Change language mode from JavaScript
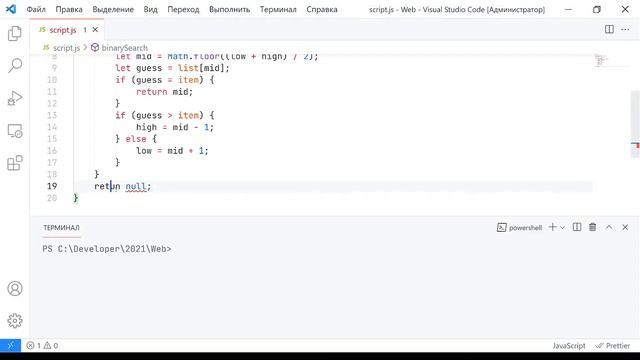This screenshot has height=360, width=640. click(569, 346)
